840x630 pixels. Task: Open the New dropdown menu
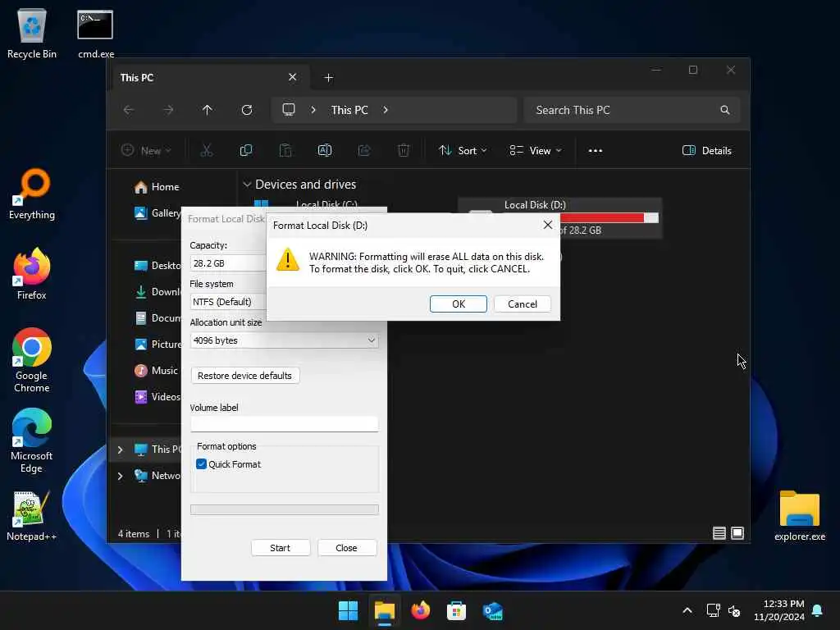click(x=146, y=151)
